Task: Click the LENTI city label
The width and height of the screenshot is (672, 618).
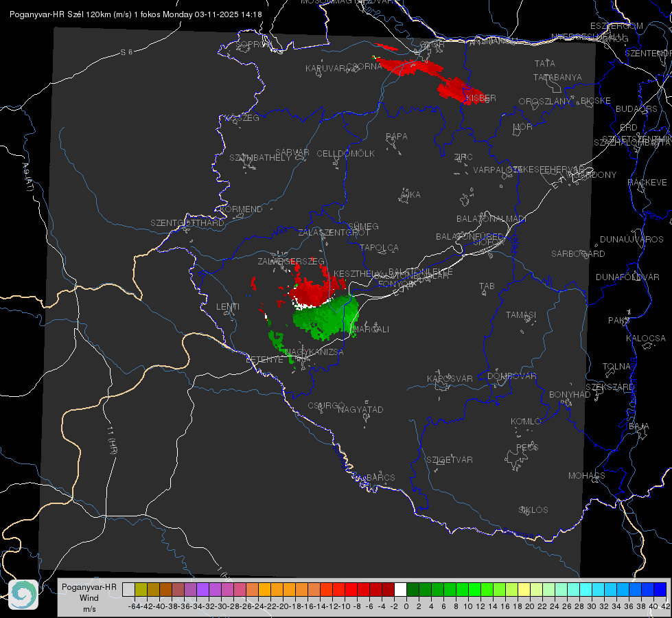Action: [x=228, y=307]
